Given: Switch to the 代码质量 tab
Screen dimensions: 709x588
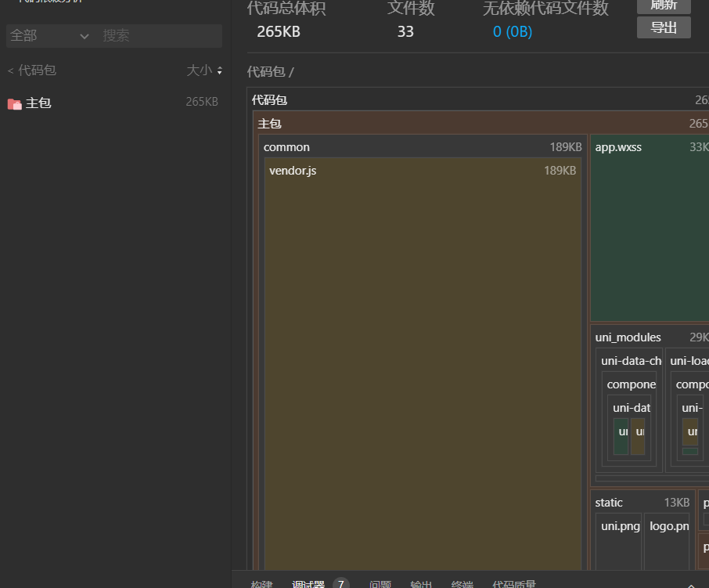Looking at the screenshot, I should (x=514, y=584).
